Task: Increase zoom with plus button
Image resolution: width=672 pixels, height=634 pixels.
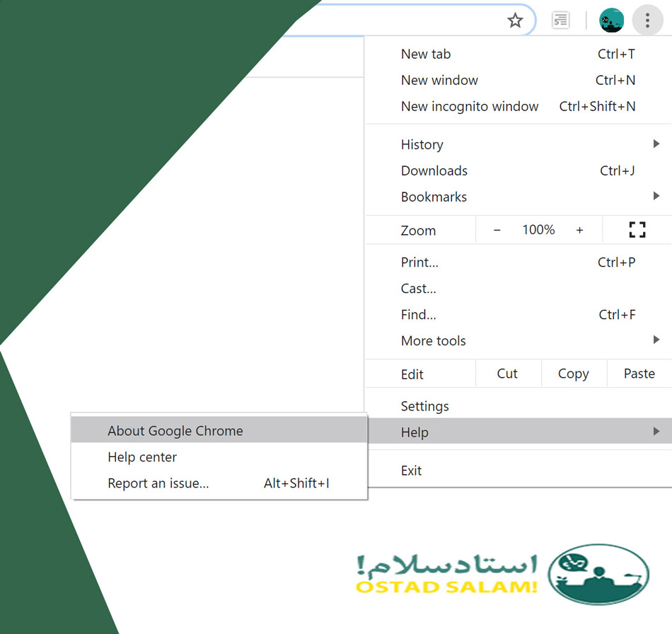Action: pos(580,230)
